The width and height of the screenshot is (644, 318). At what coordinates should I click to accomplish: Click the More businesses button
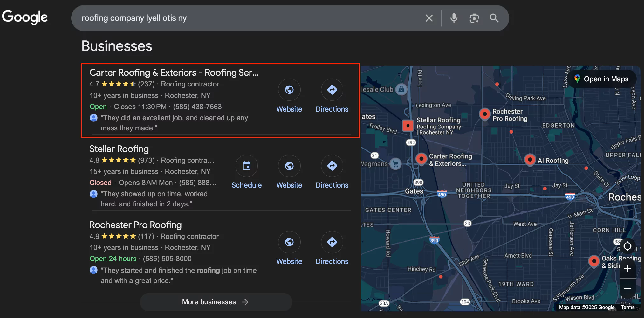click(216, 302)
